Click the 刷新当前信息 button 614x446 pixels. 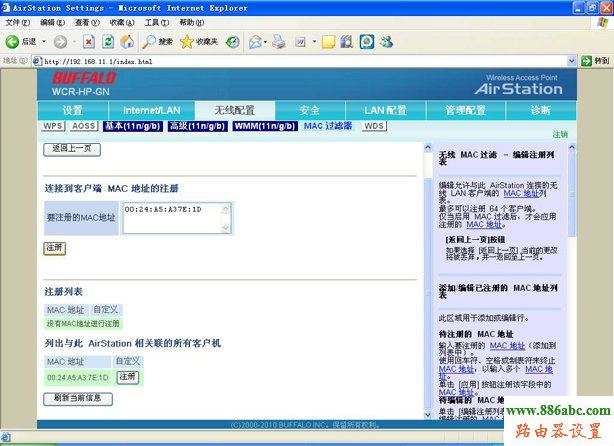click(x=78, y=399)
